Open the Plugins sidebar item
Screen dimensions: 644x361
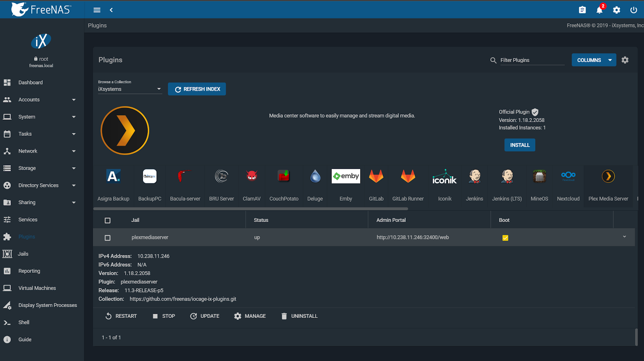pyautogui.click(x=42, y=237)
